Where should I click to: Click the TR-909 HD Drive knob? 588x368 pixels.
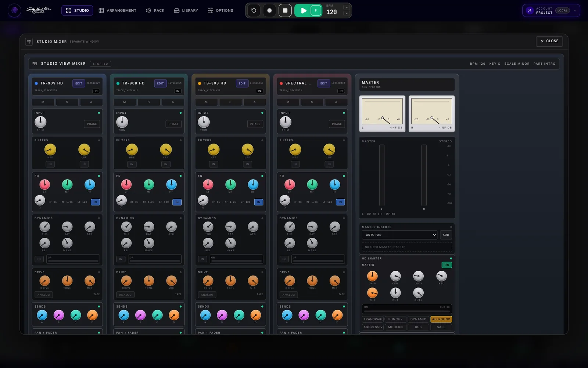click(x=45, y=281)
